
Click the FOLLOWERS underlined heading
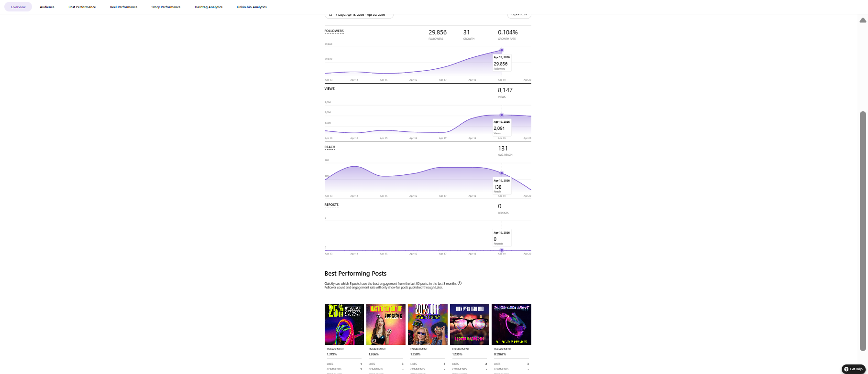334,31
